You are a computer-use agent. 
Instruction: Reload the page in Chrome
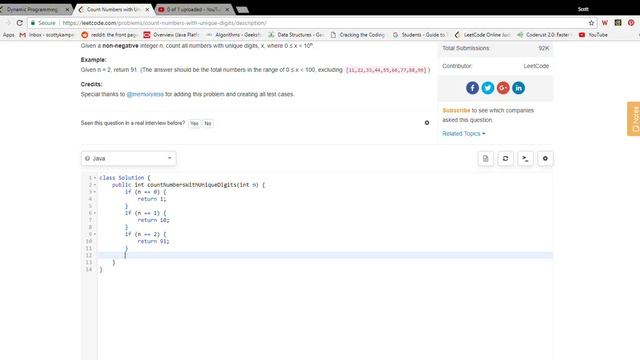click(20, 23)
